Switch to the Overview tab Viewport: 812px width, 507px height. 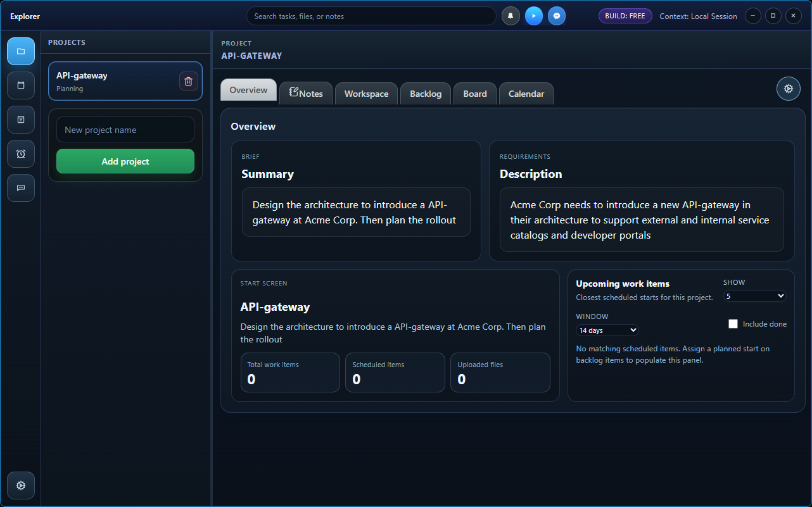pyautogui.click(x=248, y=90)
